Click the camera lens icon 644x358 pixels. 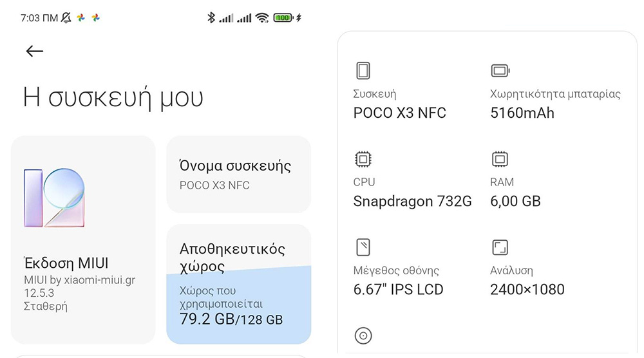tap(363, 335)
